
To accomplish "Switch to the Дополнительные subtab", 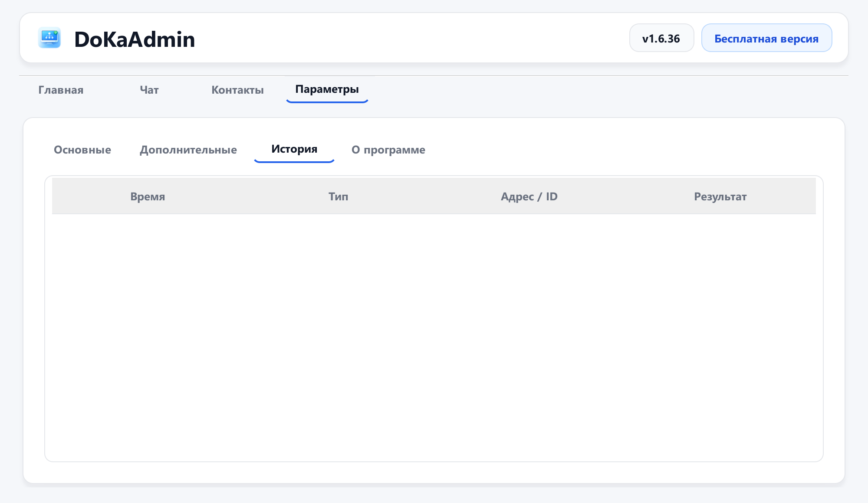I will [x=188, y=150].
